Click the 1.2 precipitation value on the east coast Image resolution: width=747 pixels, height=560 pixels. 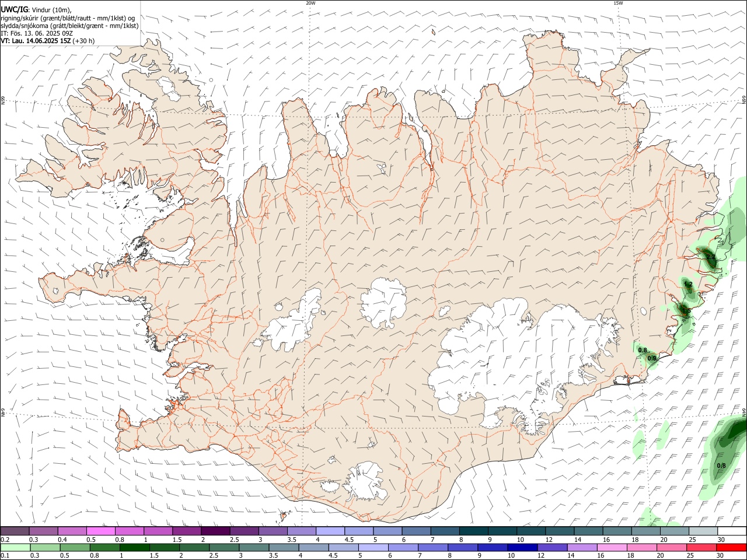(x=688, y=284)
